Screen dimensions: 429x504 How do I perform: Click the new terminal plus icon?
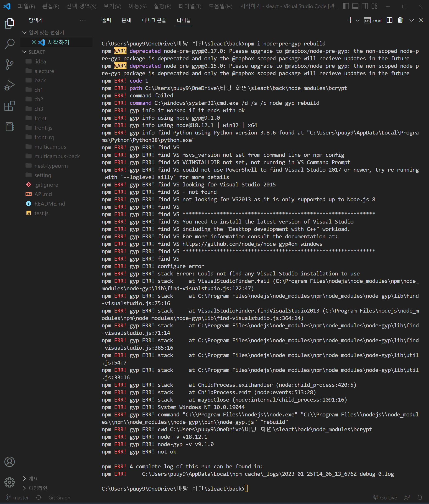(x=350, y=20)
